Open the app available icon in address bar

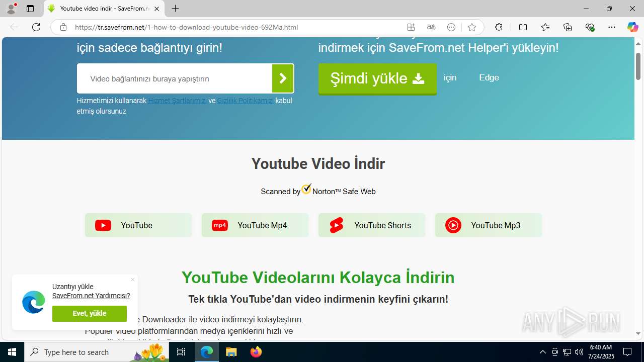[411, 27]
